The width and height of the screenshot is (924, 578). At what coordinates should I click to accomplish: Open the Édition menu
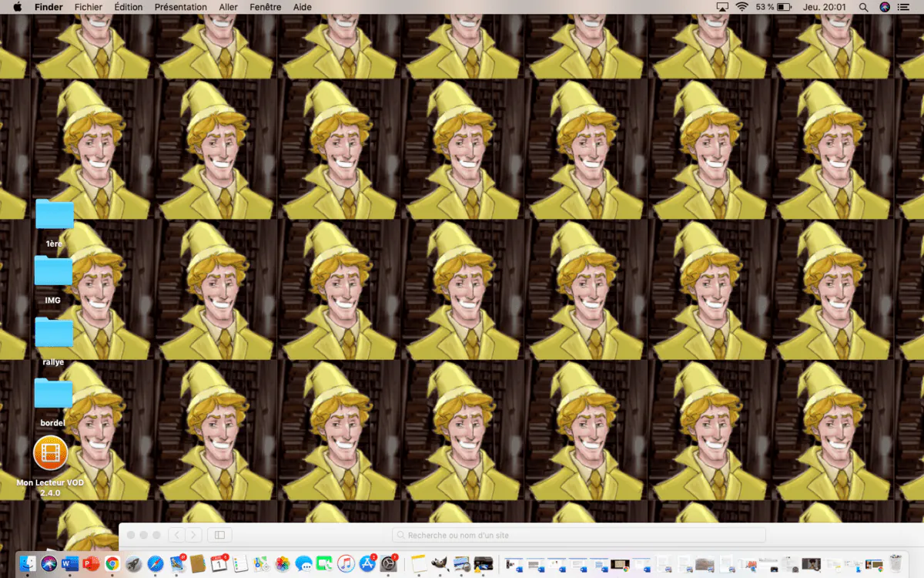point(129,7)
